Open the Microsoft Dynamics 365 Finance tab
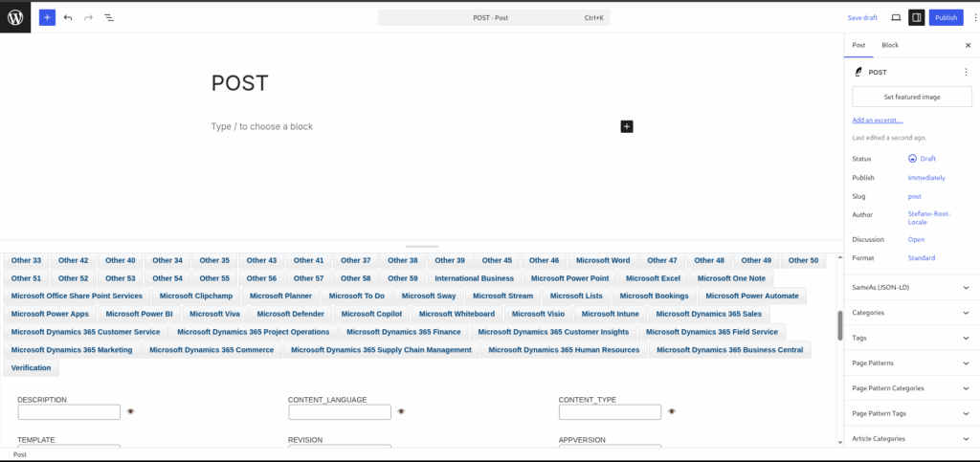This screenshot has width=980, height=462. (404, 332)
